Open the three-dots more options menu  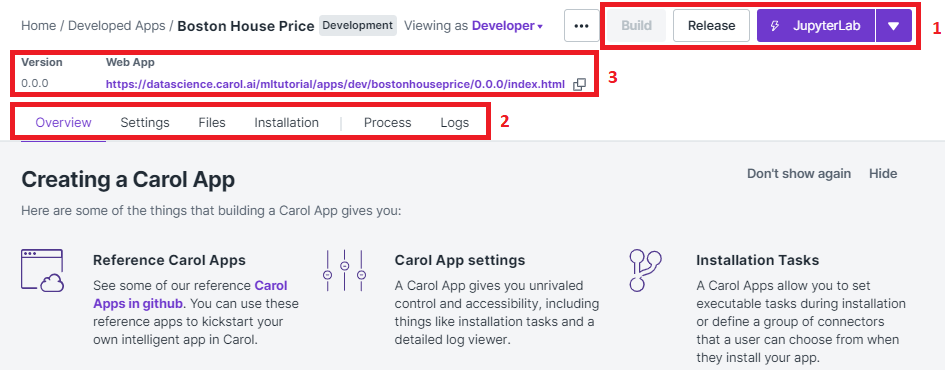[582, 26]
